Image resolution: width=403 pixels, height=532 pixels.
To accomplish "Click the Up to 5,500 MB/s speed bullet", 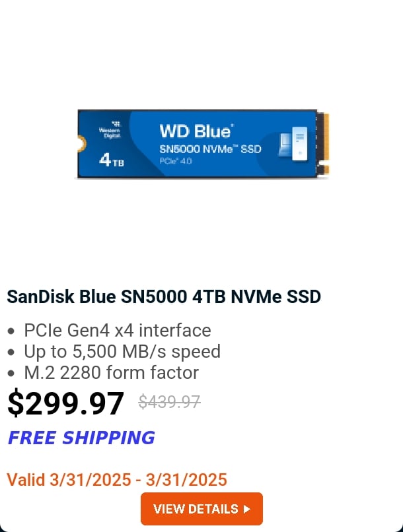I will click(x=122, y=351).
